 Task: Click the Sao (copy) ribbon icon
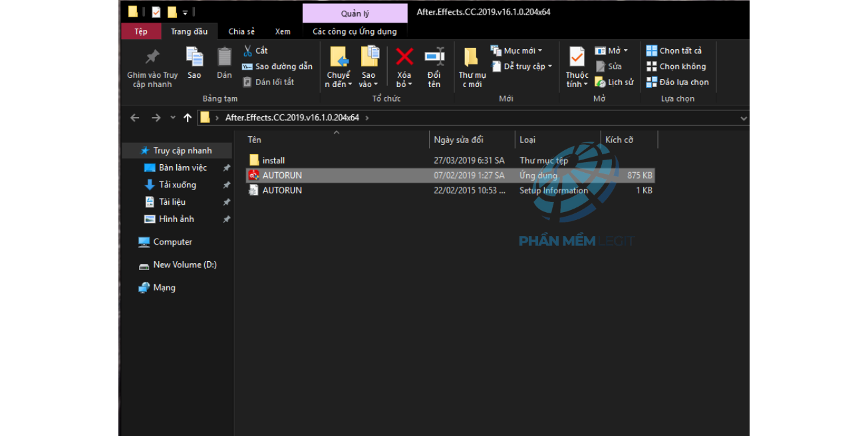click(194, 56)
